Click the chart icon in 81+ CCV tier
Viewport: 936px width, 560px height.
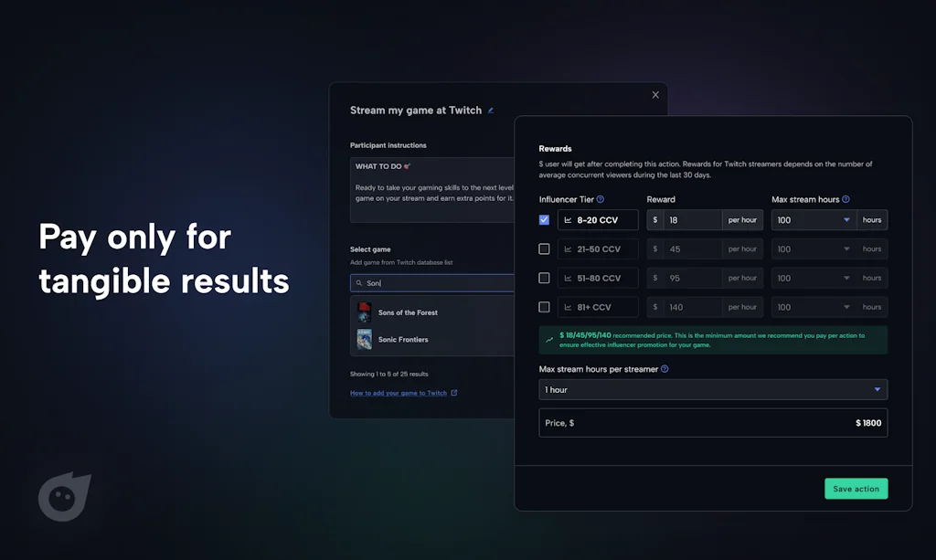568,307
